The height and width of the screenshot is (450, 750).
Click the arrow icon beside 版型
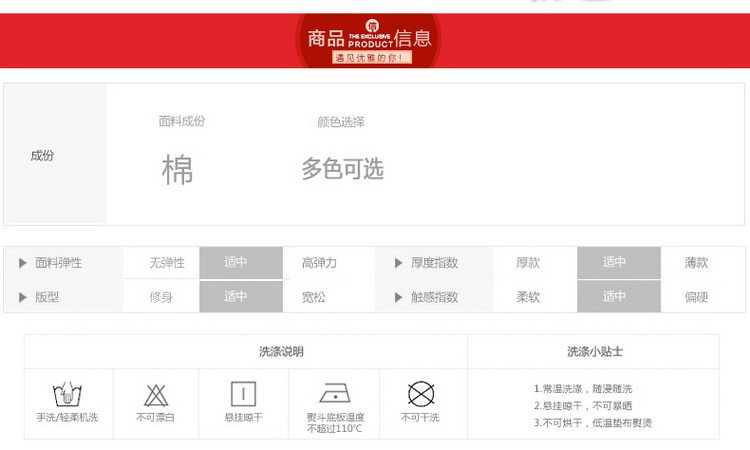[23, 297]
